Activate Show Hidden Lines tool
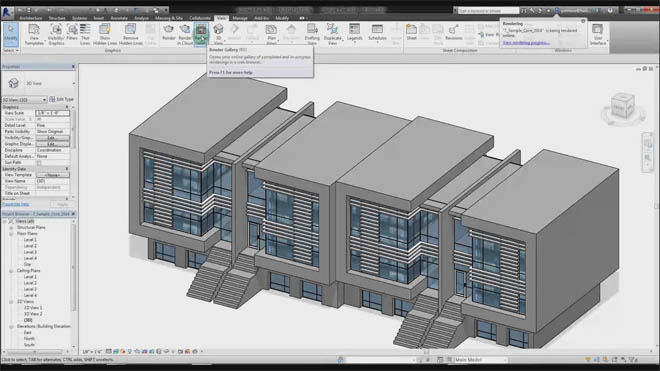Screen dimensions: 660x371 104,34
